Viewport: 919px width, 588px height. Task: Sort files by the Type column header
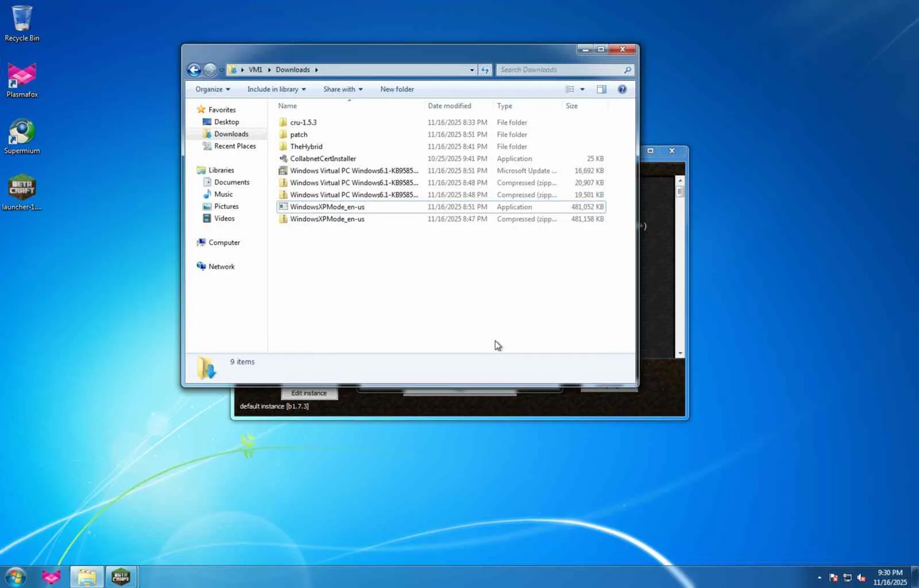[x=527, y=106]
